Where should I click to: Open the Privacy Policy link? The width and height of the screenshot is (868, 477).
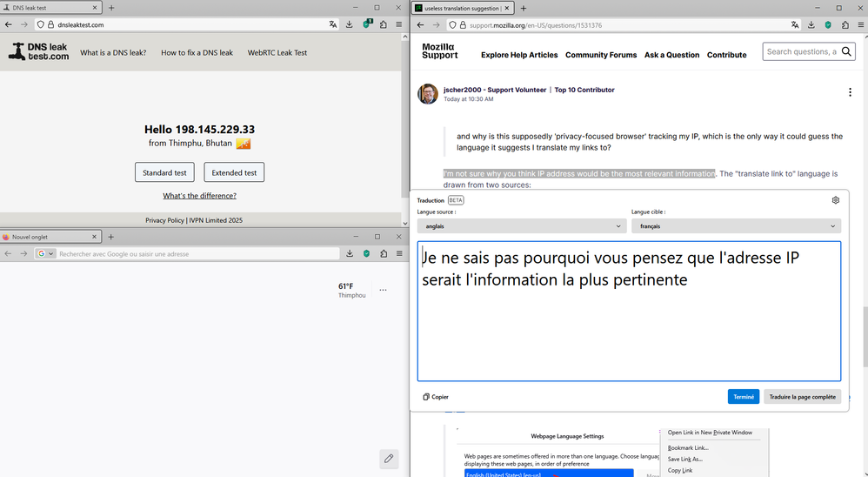pos(164,220)
